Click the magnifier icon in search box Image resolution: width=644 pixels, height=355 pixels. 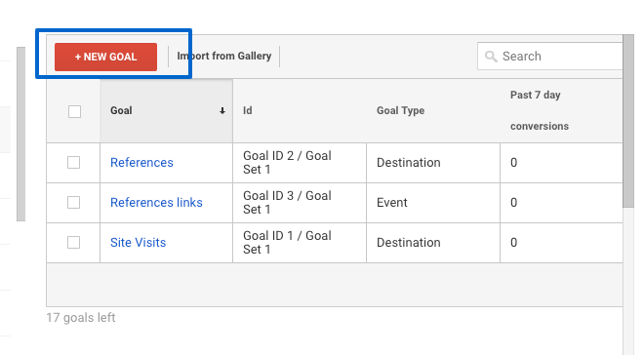tap(491, 57)
